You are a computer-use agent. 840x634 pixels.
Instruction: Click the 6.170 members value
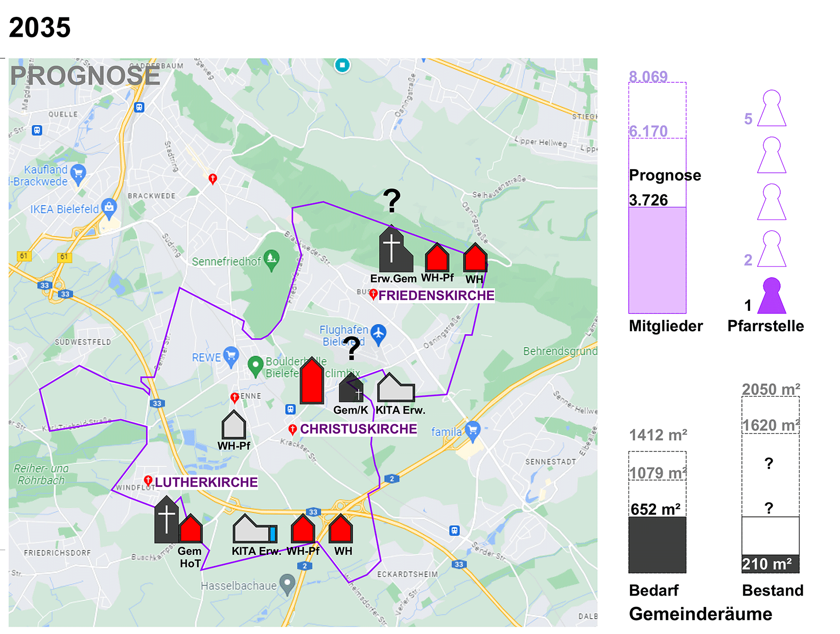[x=648, y=131]
